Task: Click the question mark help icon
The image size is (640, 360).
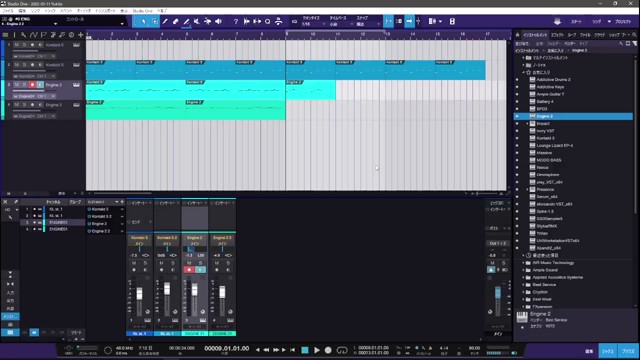Action: pyautogui.click(x=236, y=21)
